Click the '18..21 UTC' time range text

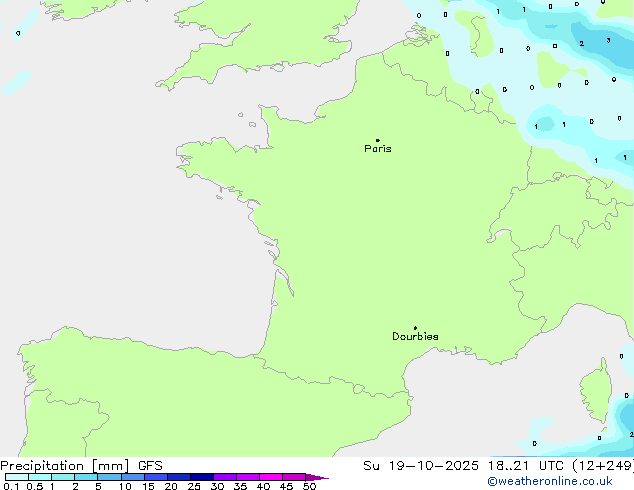525,466
